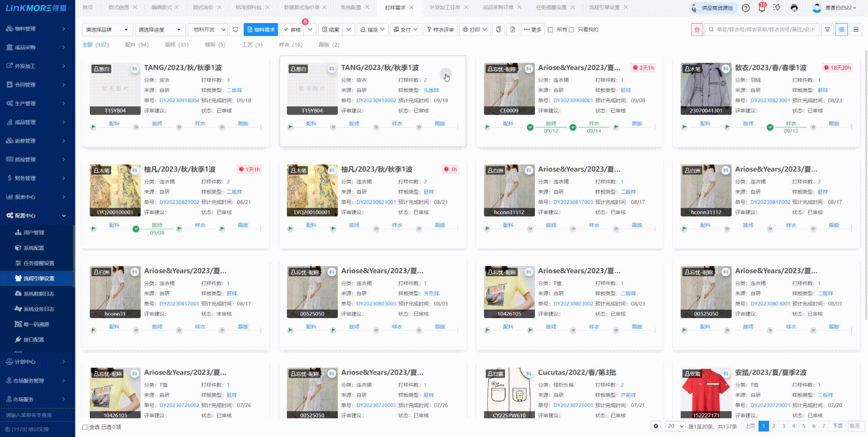This screenshot has width=868, height=437.
Task: Check the 所有 checkbox
Action: (x=551, y=30)
